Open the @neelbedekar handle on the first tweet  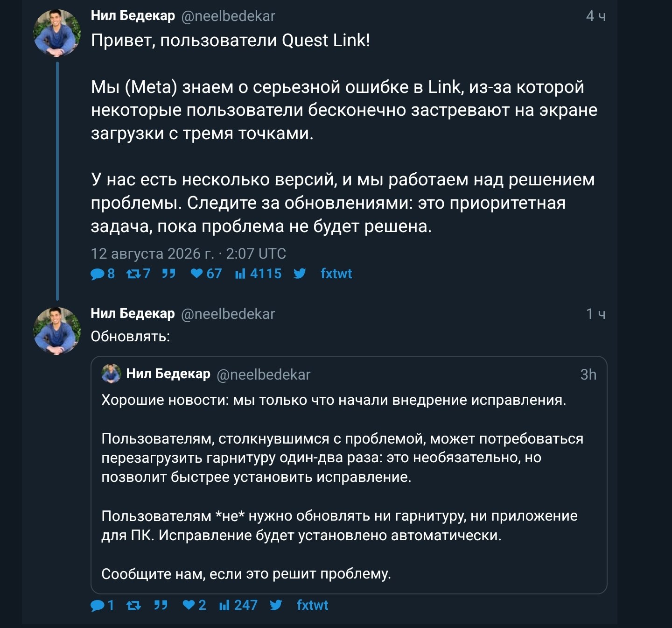point(228,16)
